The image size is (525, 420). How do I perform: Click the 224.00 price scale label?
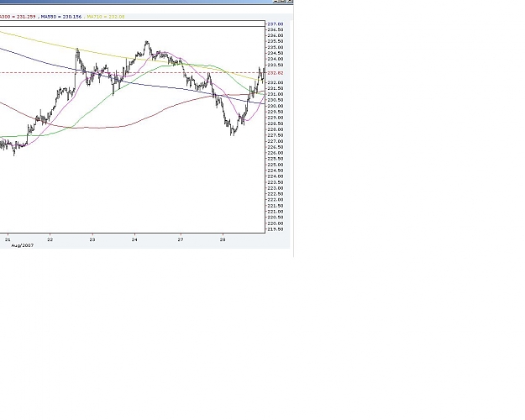pos(276,176)
